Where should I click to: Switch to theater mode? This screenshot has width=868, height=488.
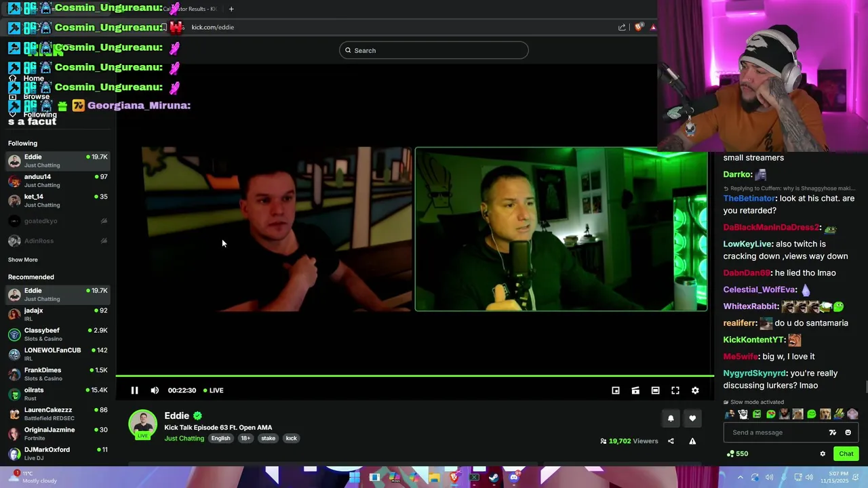tap(655, 390)
